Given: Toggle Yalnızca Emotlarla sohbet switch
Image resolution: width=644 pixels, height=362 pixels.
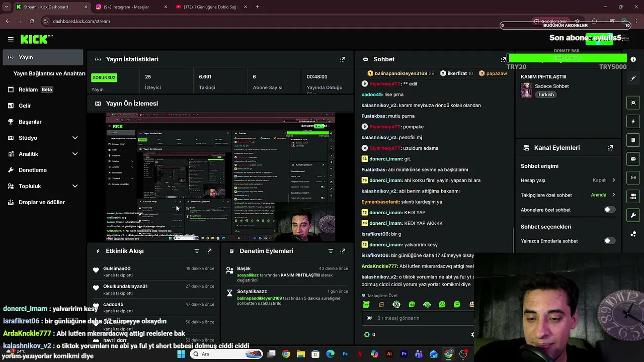Looking at the screenshot, I should (x=609, y=241).
